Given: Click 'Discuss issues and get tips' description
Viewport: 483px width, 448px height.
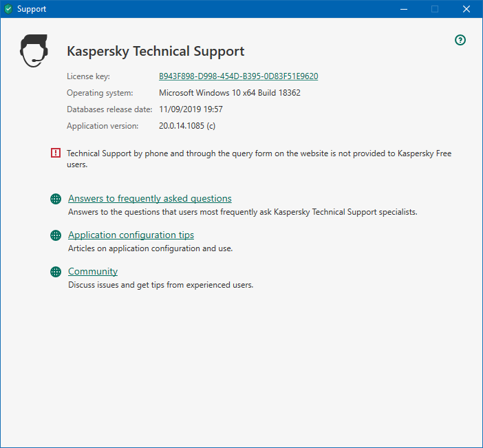Looking at the screenshot, I should 160,285.
